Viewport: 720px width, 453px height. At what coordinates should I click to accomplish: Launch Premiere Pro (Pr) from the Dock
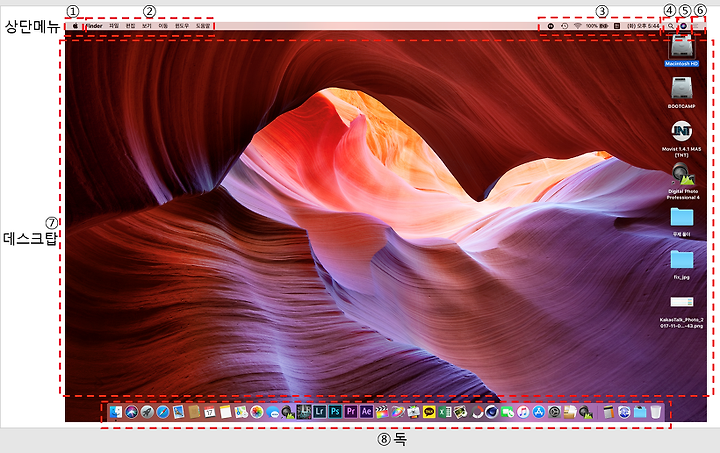click(351, 412)
